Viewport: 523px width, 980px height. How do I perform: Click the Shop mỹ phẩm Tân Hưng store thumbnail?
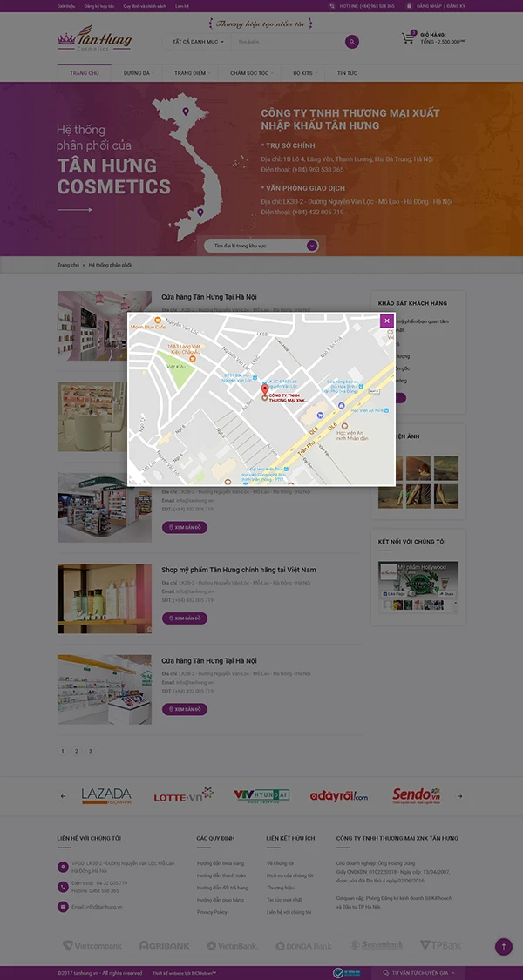point(105,598)
